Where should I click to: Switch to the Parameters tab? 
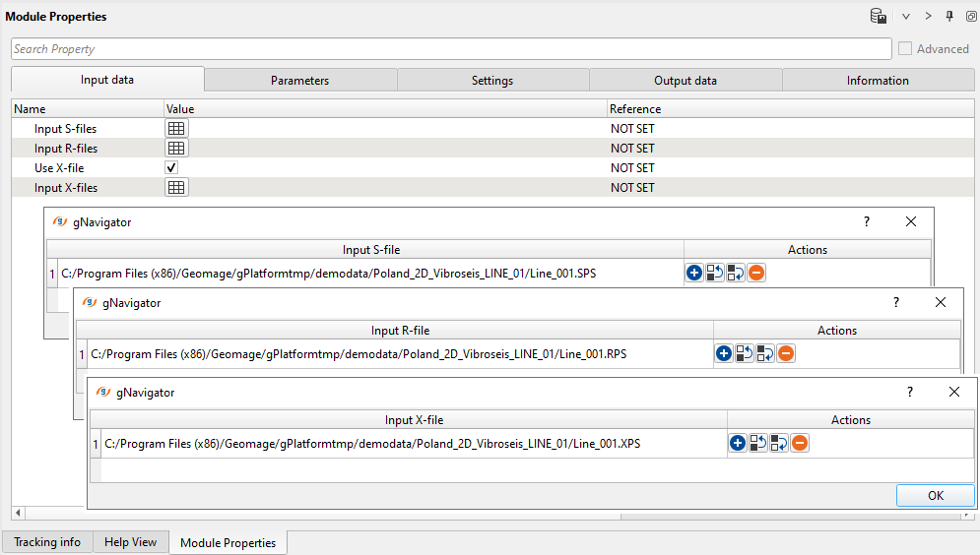click(x=299, y=81)
